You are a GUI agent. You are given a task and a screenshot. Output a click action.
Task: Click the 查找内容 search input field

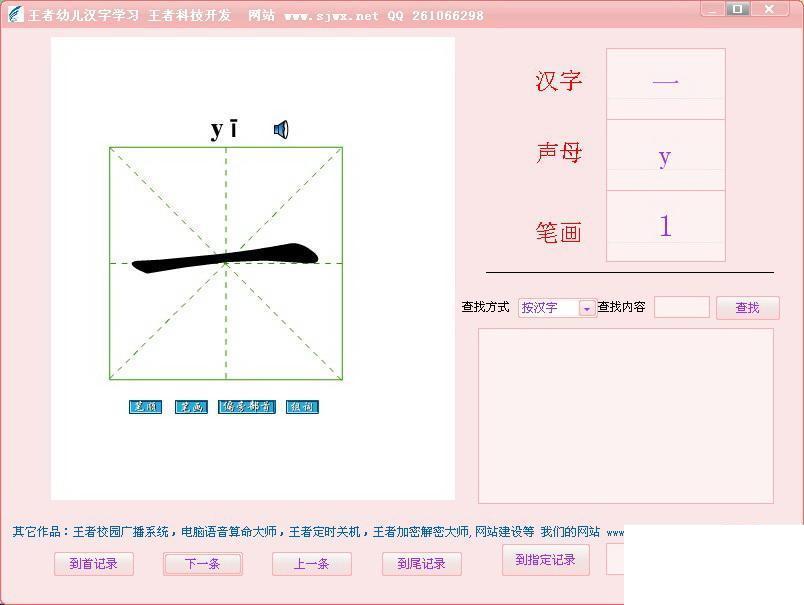point(682,307)
